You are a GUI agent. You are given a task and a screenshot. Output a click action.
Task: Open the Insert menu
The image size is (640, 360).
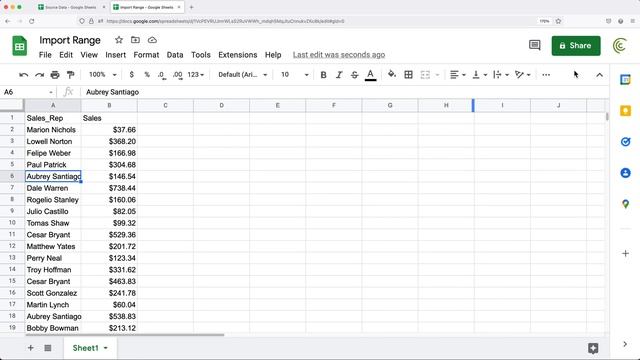click(x=116, y=55)
